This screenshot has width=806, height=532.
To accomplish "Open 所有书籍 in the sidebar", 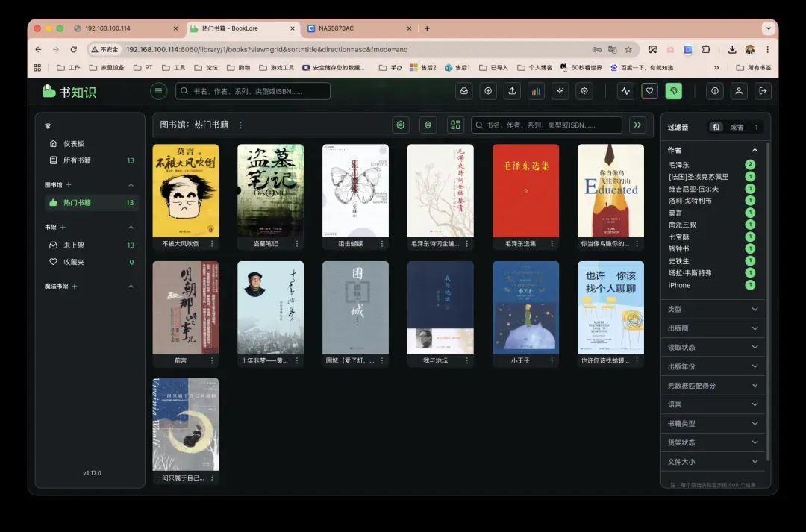I will point(77,160).
